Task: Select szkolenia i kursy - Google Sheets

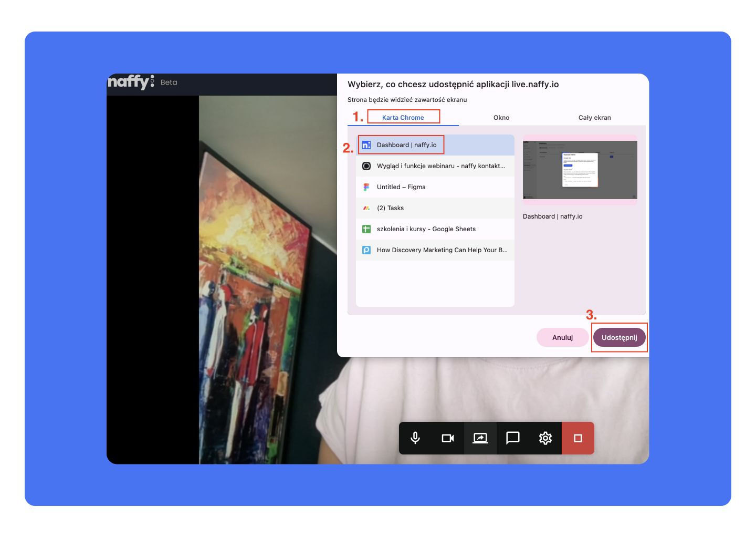Action: point(435,229)
